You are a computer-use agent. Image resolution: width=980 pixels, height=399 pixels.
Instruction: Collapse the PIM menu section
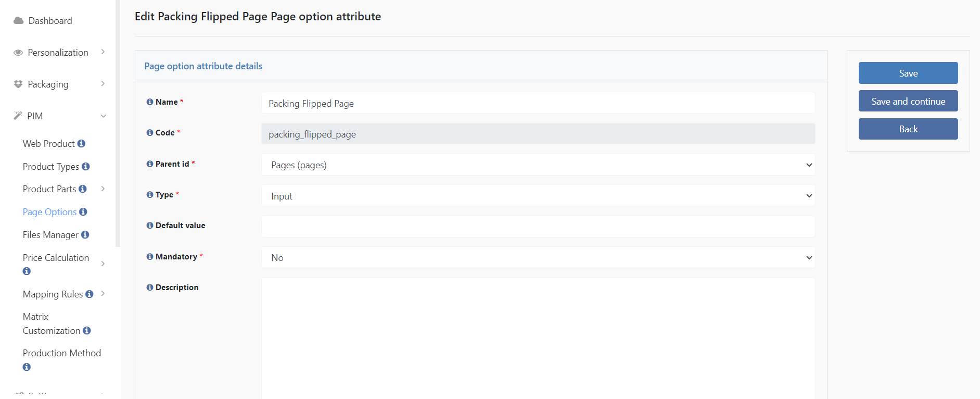pos(104,116)
